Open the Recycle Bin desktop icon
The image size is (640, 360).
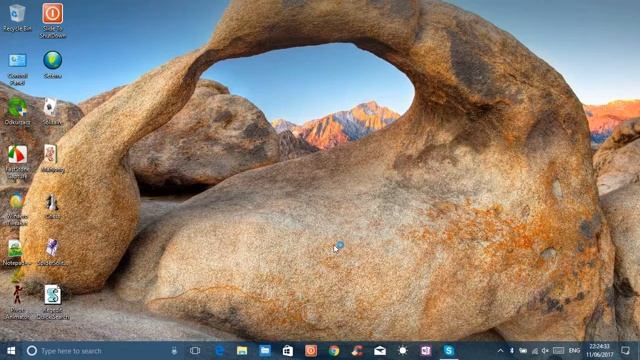point(17,17)
